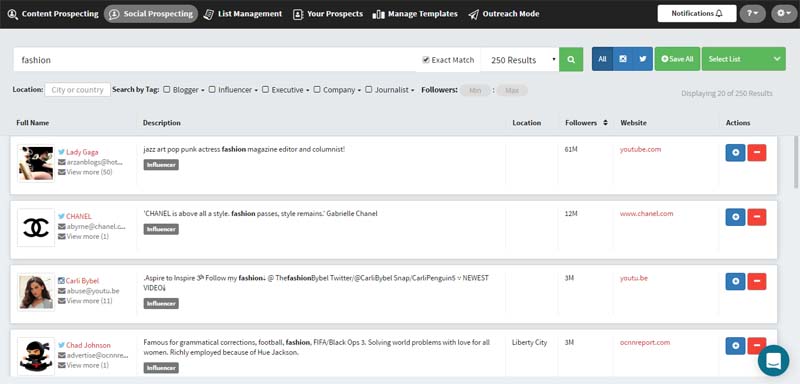This screenshot has height=384, width=800.
Task: Add Lady Gaga with blue plus button
Action: tap(735, 152)
